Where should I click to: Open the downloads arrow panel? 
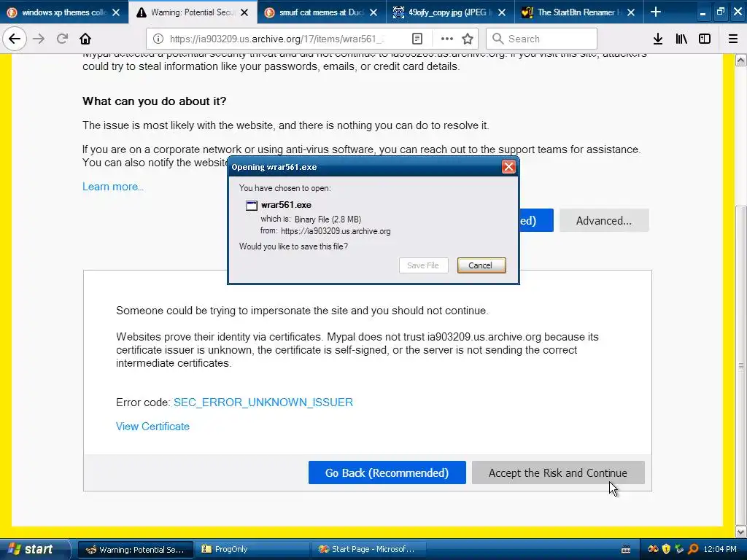(x=658, y=39)
